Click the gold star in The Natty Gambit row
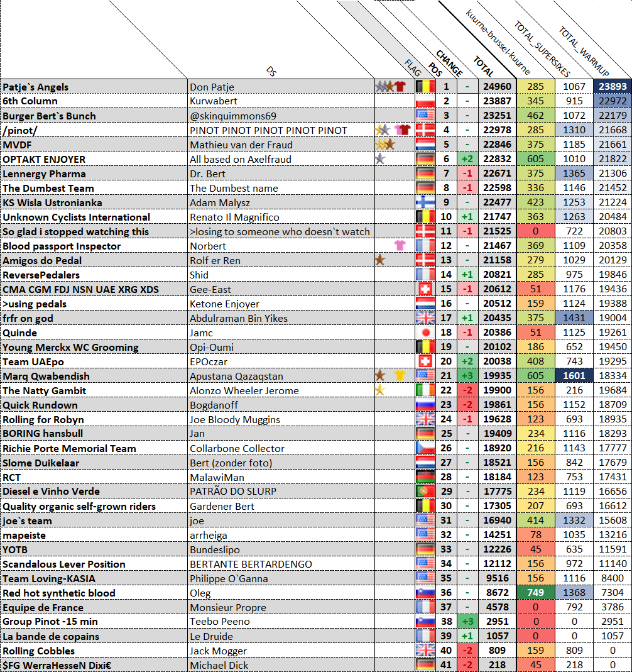This screenshot has width=632, height=672. coord(379,390)
